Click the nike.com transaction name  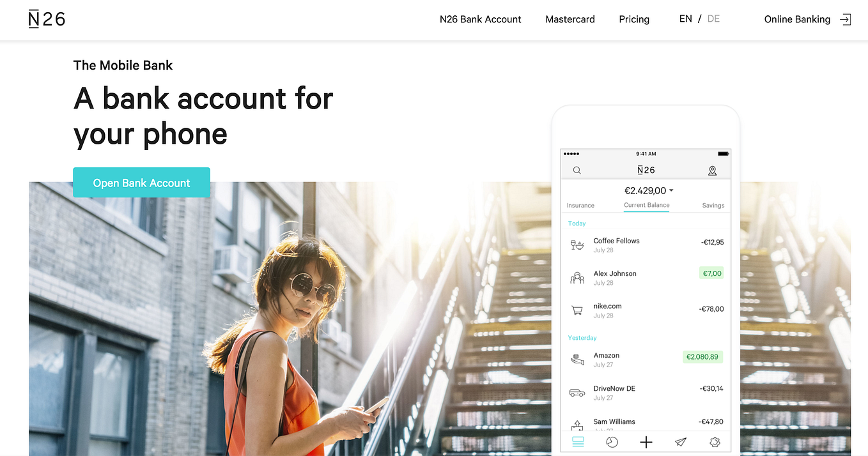(x=607, y=306)
